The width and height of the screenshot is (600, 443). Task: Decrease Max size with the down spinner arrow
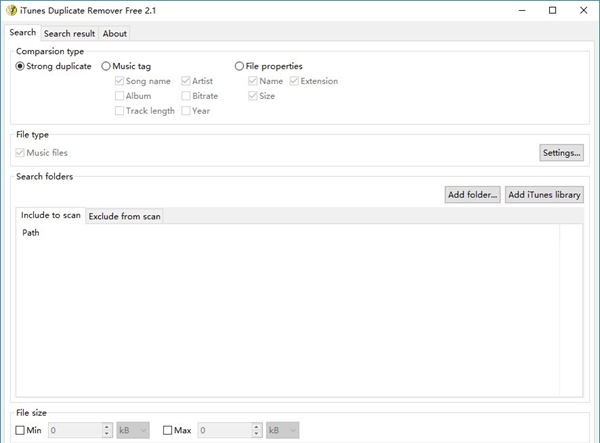click(x=257, y=434)
